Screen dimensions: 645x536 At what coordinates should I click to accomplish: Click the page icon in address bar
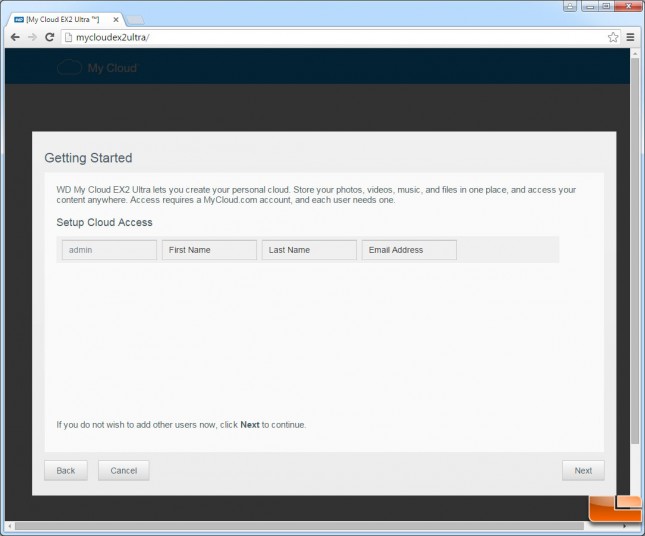(x=69, y=37)
